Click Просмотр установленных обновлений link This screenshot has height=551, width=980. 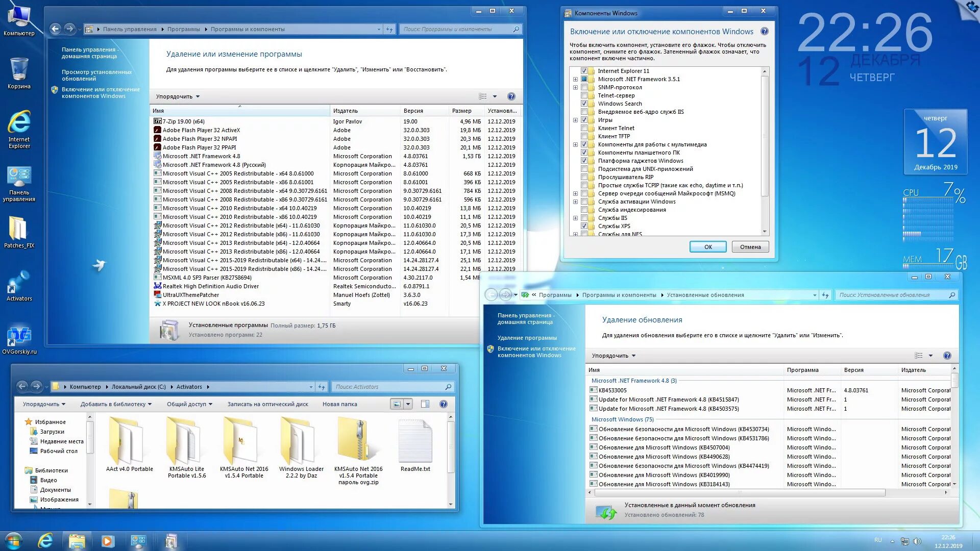[x=96, y=76]
